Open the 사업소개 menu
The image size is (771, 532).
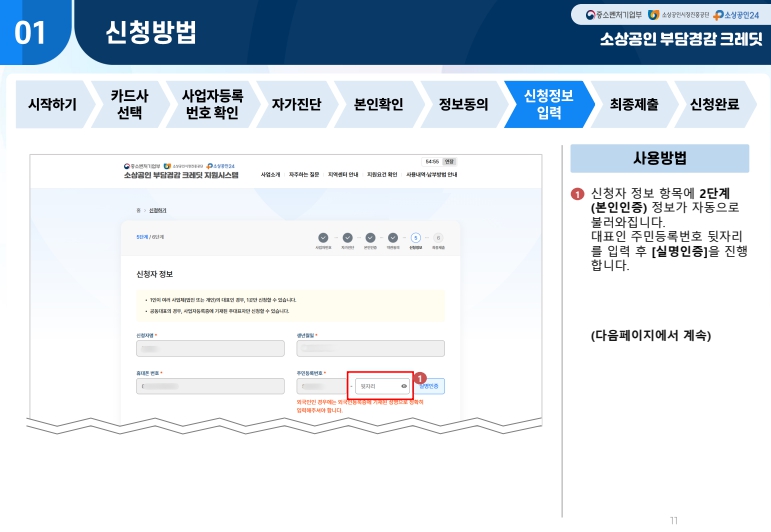pyautogui.click(x=270, y=175)
